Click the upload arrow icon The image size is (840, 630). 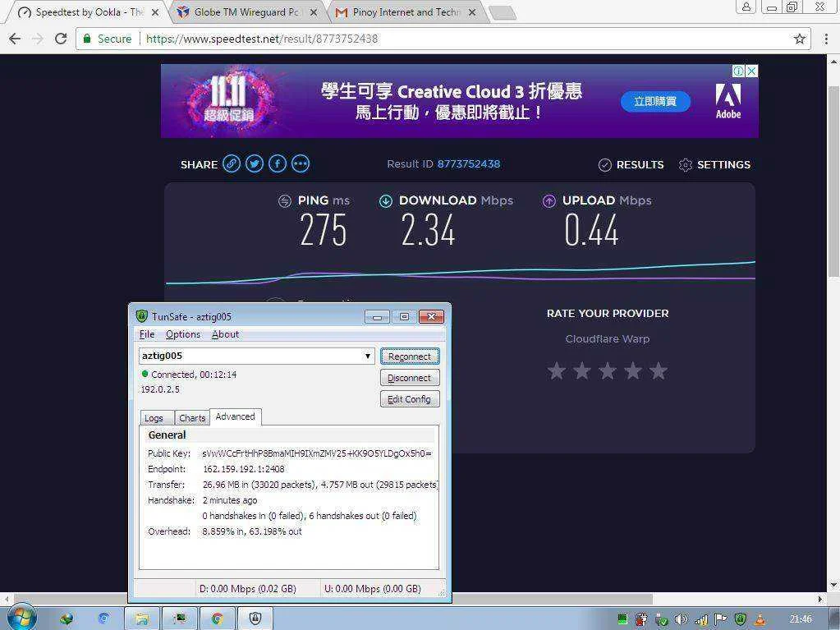click(x=549, y=201)
